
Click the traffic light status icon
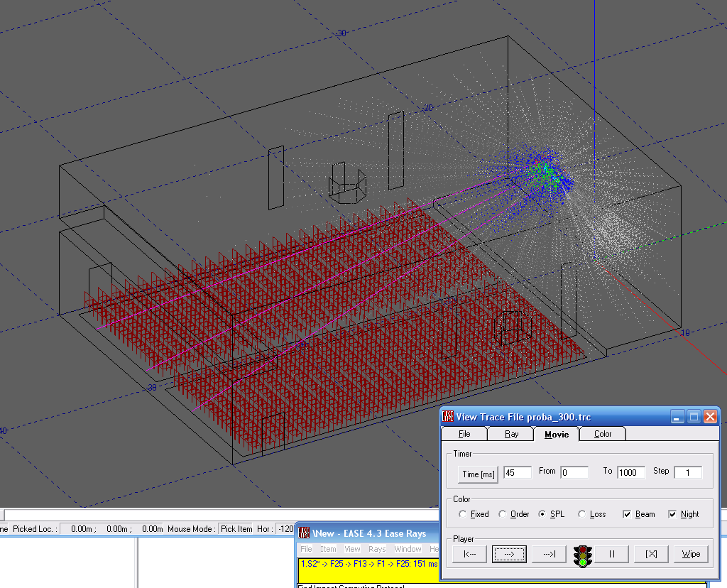(x=583, y=556)
